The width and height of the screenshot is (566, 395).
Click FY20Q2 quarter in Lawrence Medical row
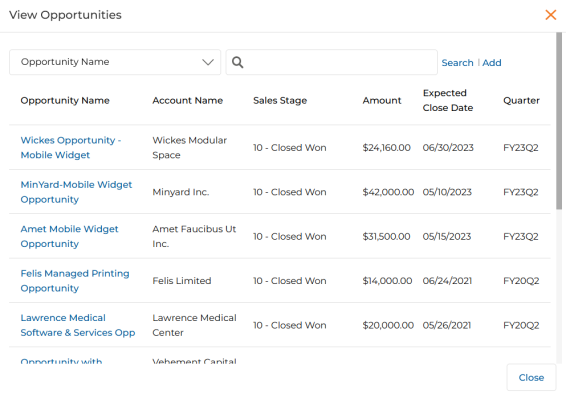(x=521, y=325)
